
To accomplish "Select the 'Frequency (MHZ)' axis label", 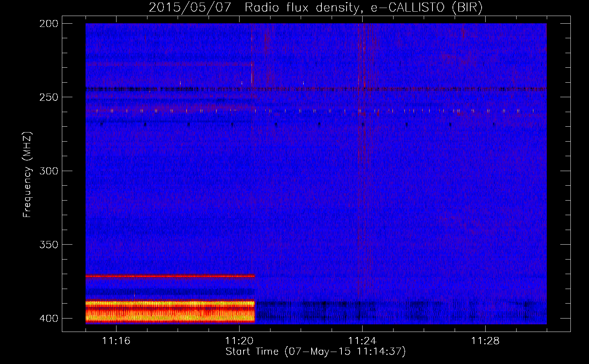I will [x=27, y=174].
